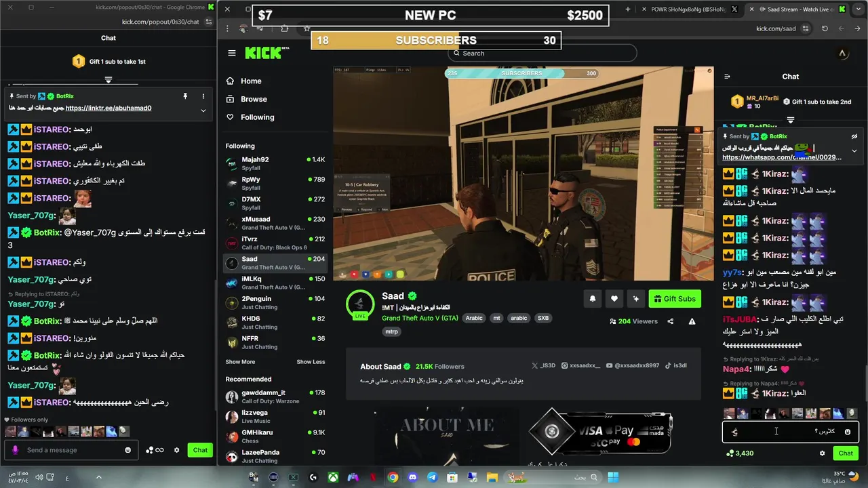Viewport: 868px width, 488px height.
Task: Open Xbox app from the taskbar
Action: click(333, 478)
